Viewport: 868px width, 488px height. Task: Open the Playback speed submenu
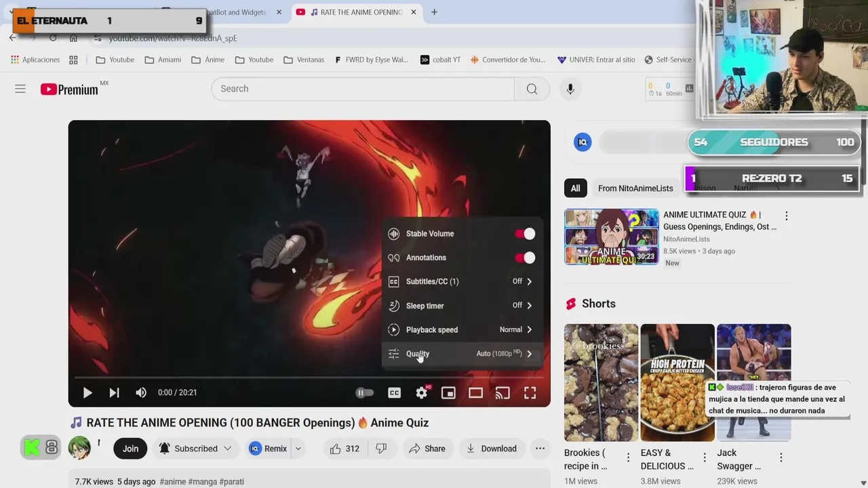click(x=462, y=329)
